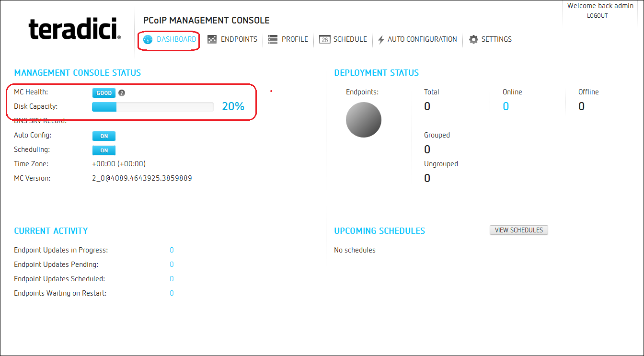The image size is (644, 356).
Task: Click the Auto Configuration lightning icon
Action: (381, 39)
